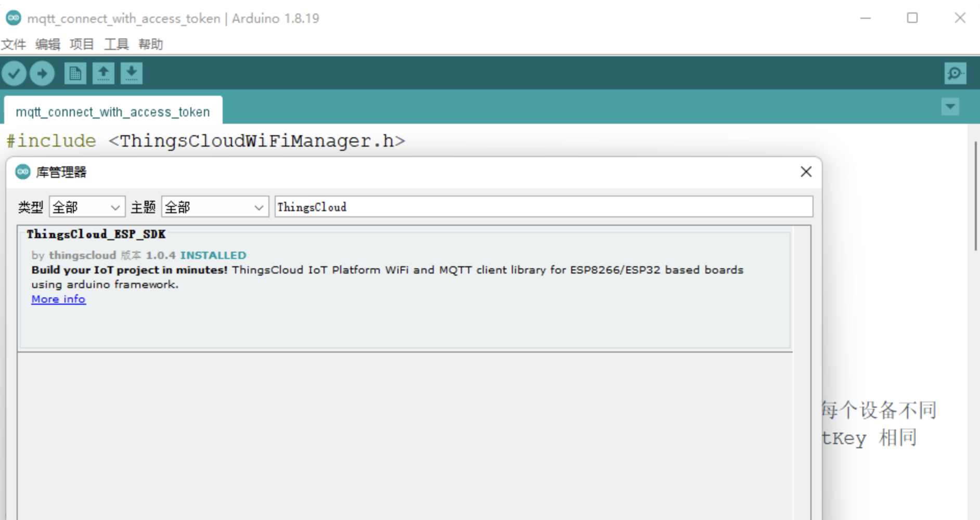The height and width of the screenshot is (520, 980).
Task: Click the Verify (check mark) toolbar icon
Action: [14, 73]
